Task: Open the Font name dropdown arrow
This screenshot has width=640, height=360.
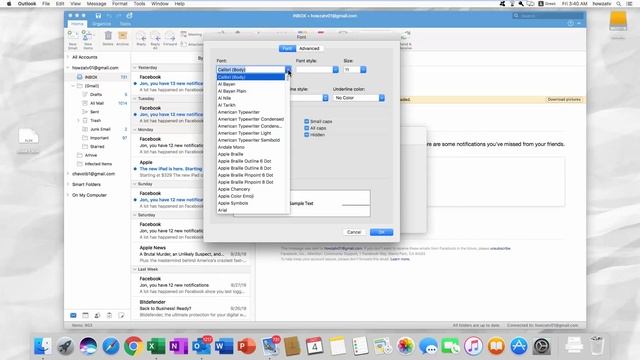Action: tap(288, 69)
